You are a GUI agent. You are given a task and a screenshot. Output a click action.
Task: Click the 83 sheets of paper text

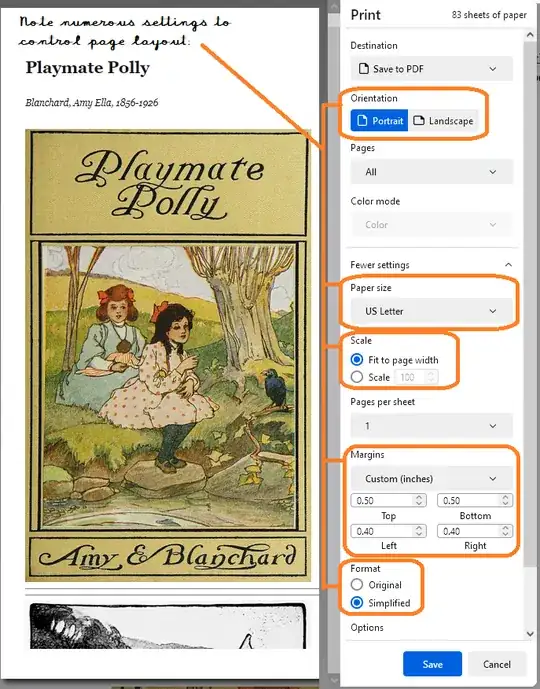tap(489, 15)
